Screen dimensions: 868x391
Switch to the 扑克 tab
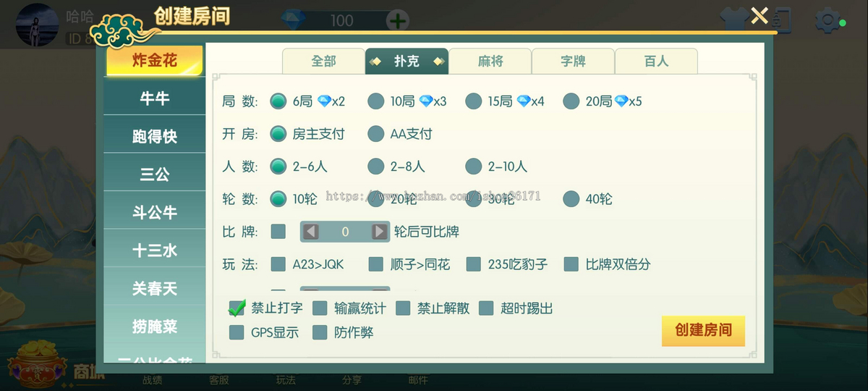click(x=407, y=62)
